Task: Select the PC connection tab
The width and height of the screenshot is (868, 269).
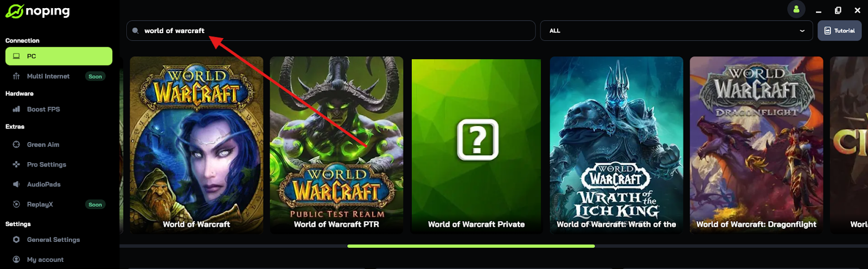Action: (59, 56)
